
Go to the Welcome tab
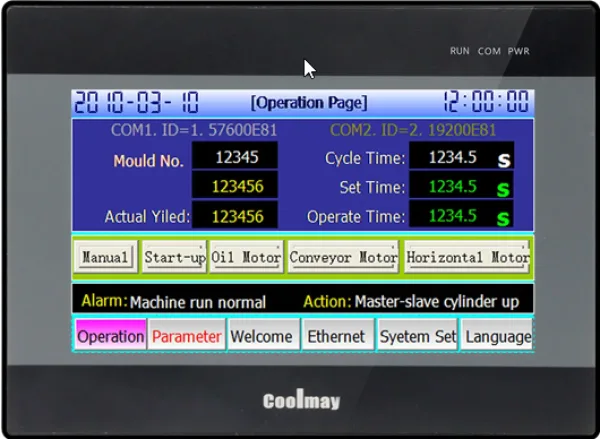pos(262,335)
